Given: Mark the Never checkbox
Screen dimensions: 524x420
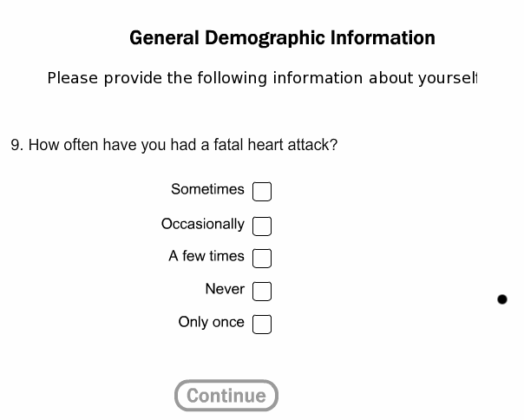Looking at the screenshot, I should pos(262,291).
